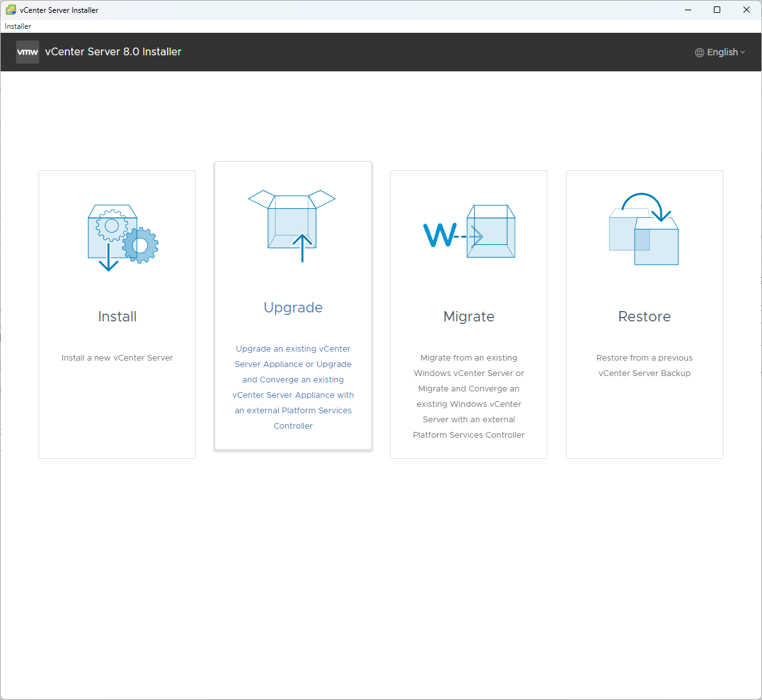762x700 pixels.
Task: Maximize the installer window
Action: [717, 10]
